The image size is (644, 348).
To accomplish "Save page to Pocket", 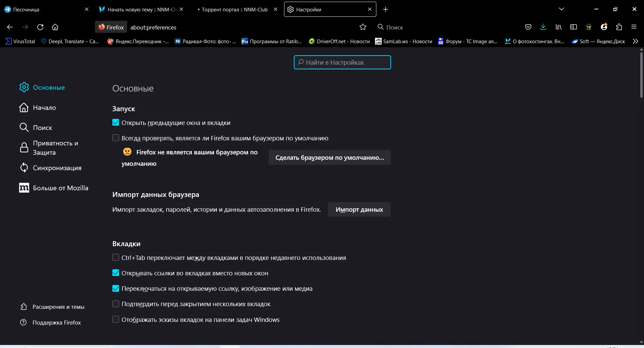I will coord(528,27).
